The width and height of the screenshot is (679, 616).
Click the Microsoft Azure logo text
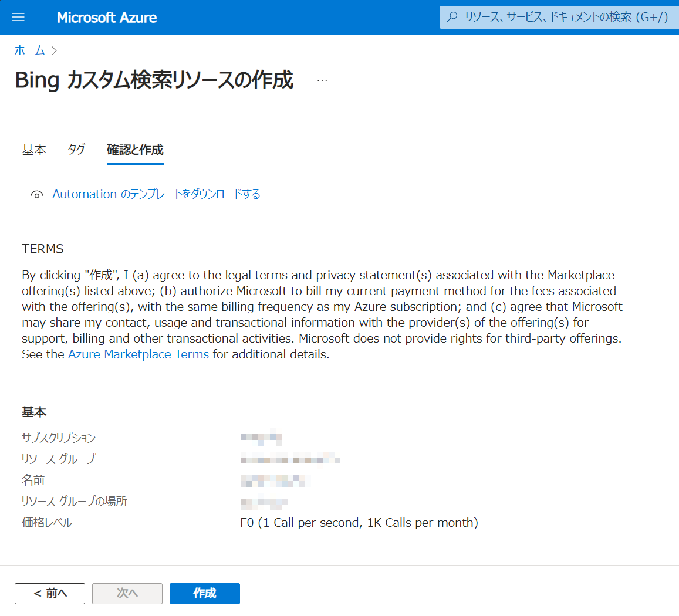(107, 18)
